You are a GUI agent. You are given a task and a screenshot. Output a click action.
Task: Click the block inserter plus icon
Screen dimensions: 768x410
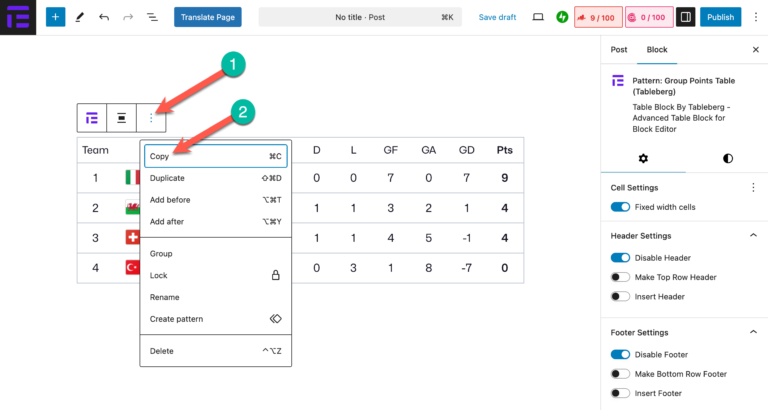54,17
